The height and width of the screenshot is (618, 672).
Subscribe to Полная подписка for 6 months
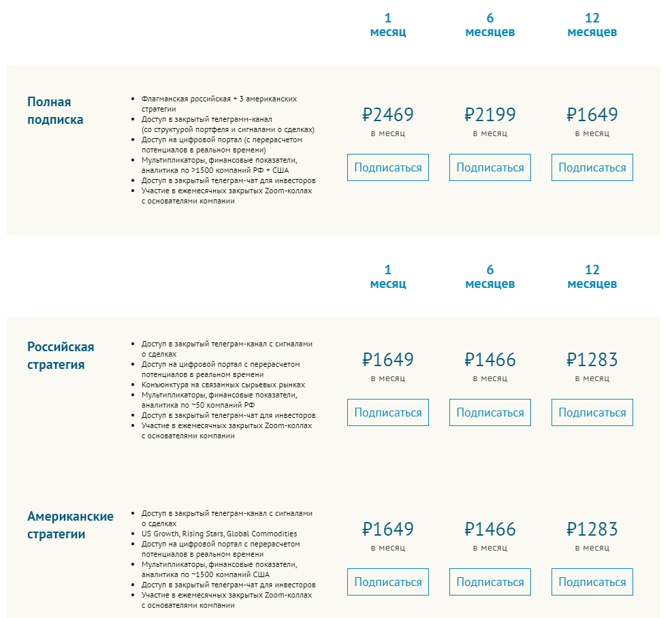tap(490, 167)
